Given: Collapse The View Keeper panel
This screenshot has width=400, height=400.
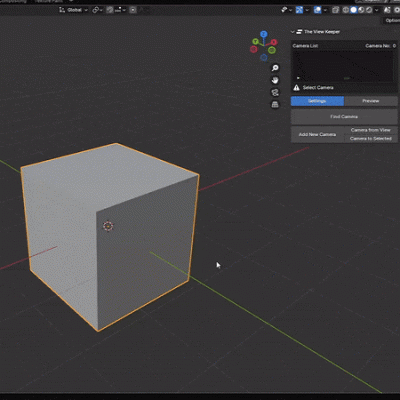Looking at the screenshot, I should 292,32.
